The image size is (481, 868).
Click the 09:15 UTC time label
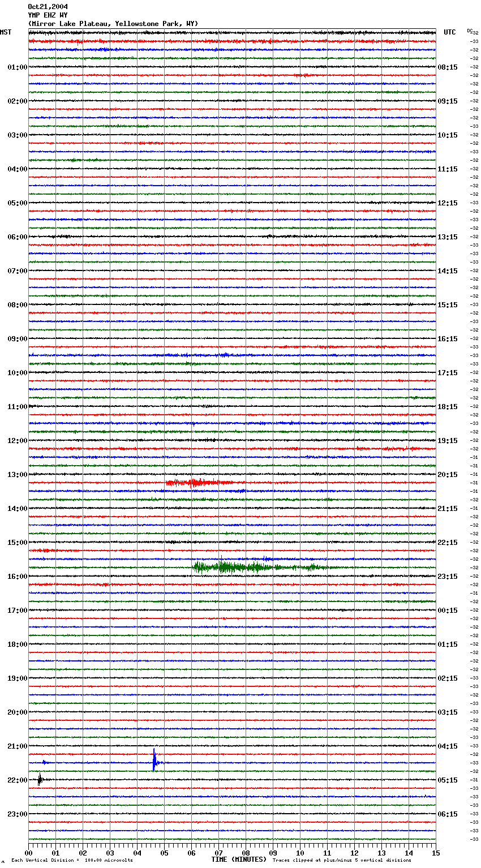click(x=448, y=101)
